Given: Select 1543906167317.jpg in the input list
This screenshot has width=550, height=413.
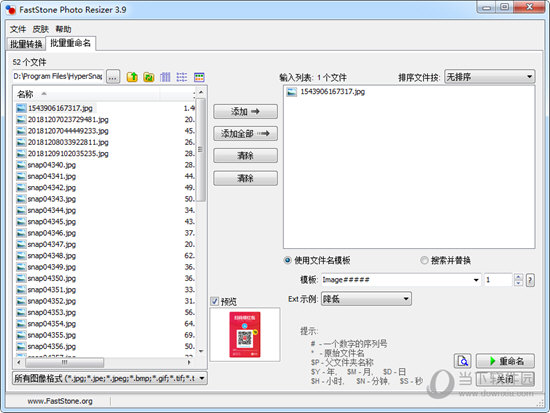Looking at the screenshot, I should click(x=332, y=92).
